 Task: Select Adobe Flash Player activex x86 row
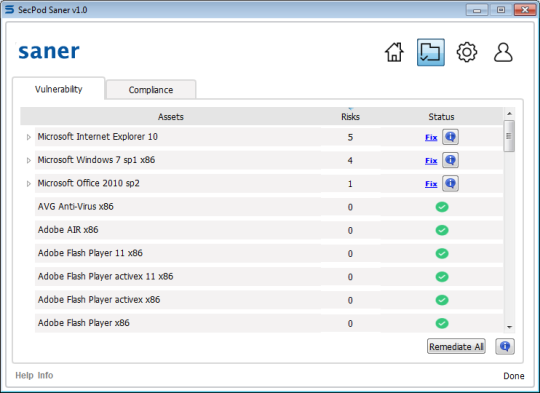click(x=269, y=300)
